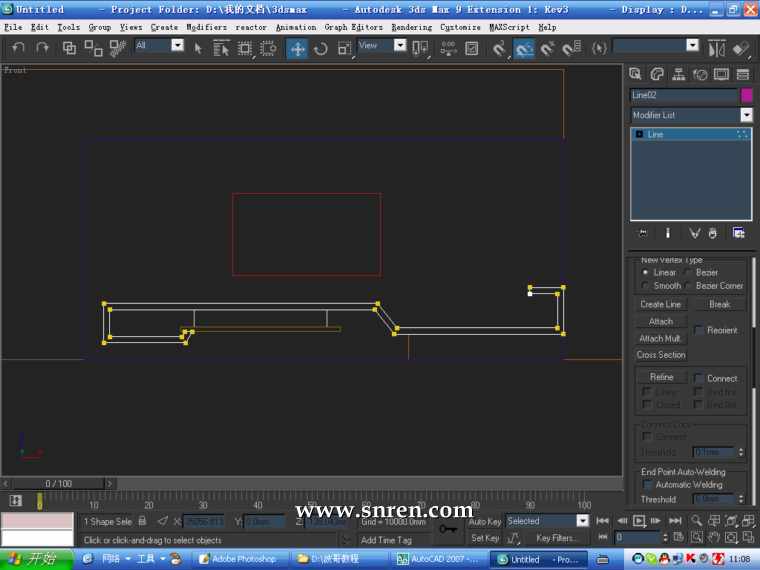
Task: Click the Break button
Action: pyautogui.click(x=719, y=304)
